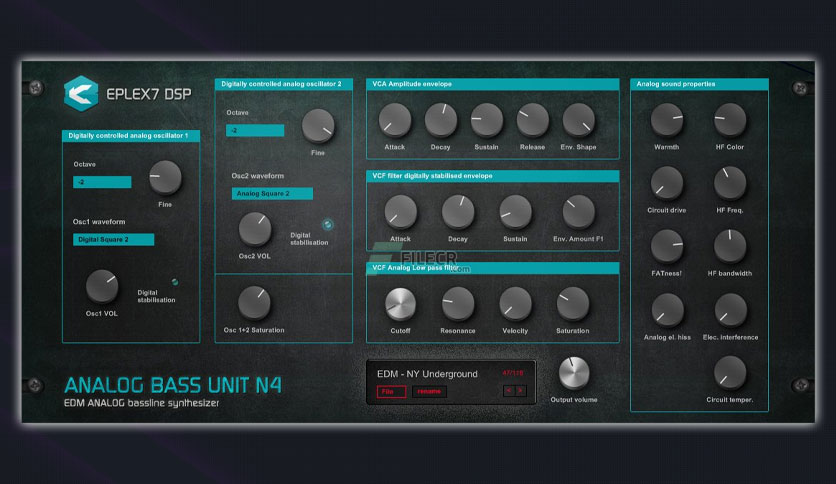Click the Eplex7 DSP hexagon logo

tap(81, 94)
